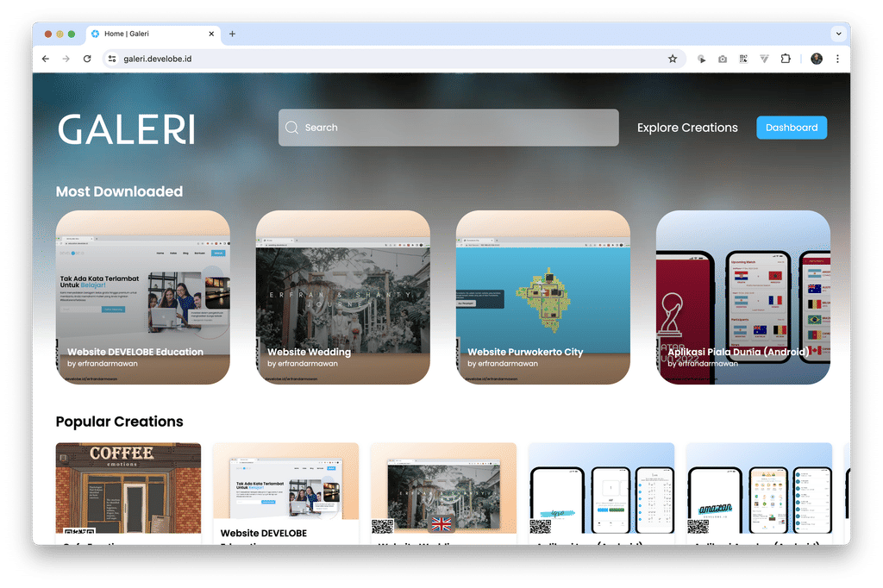Select the Home | Galeri tab
The width and height of the screenshot is (883, 588).
point(147,34)
